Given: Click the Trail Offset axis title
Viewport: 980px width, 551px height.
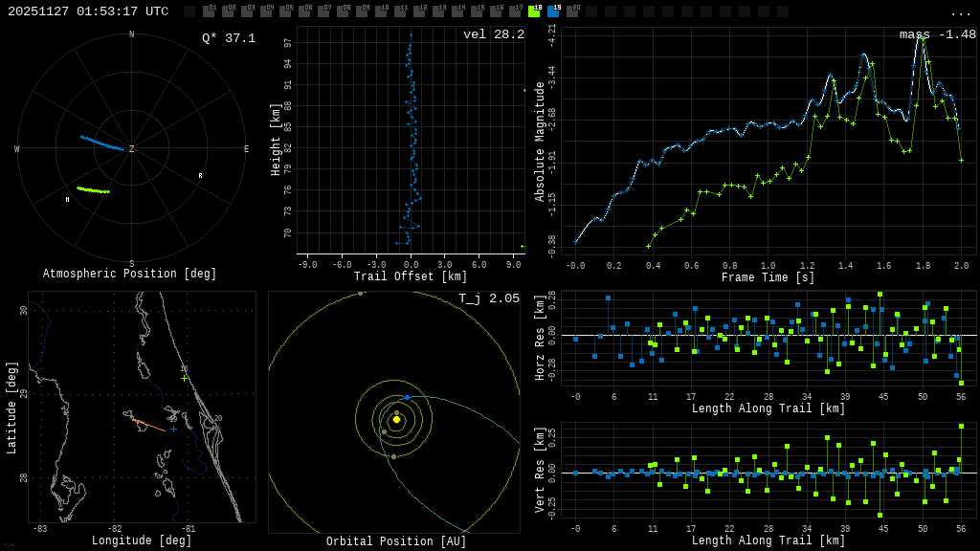Looking at the screenshot, I should click(x=411, y=276).
